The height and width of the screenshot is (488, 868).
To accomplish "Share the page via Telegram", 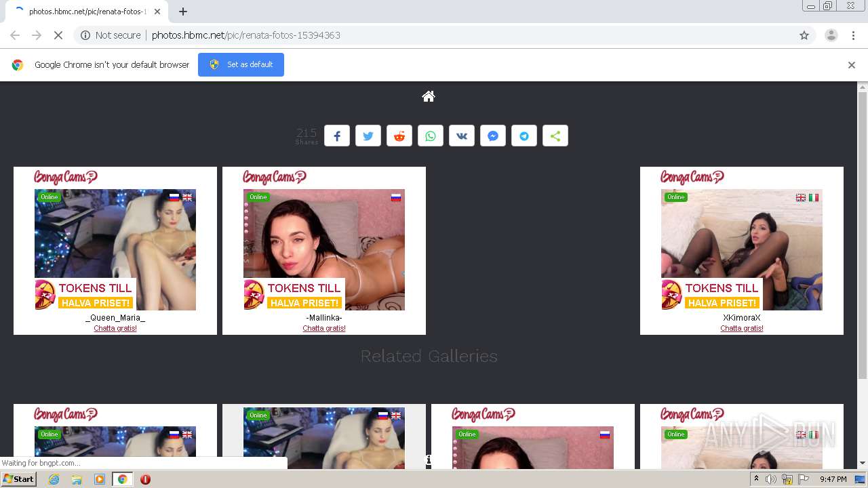I will point(524,136).
